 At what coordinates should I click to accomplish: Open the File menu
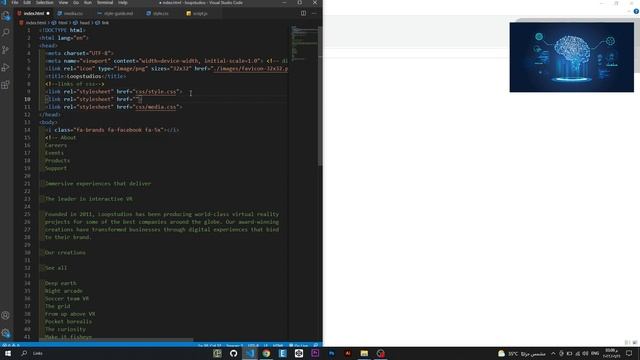tap(15, 2)
